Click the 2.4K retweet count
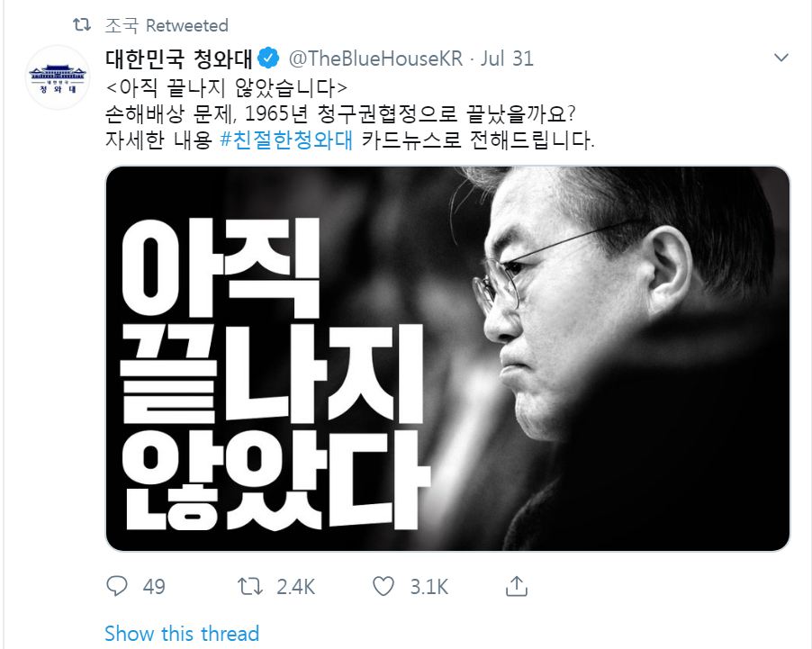The image size is (812, 649). pos(295,587)
